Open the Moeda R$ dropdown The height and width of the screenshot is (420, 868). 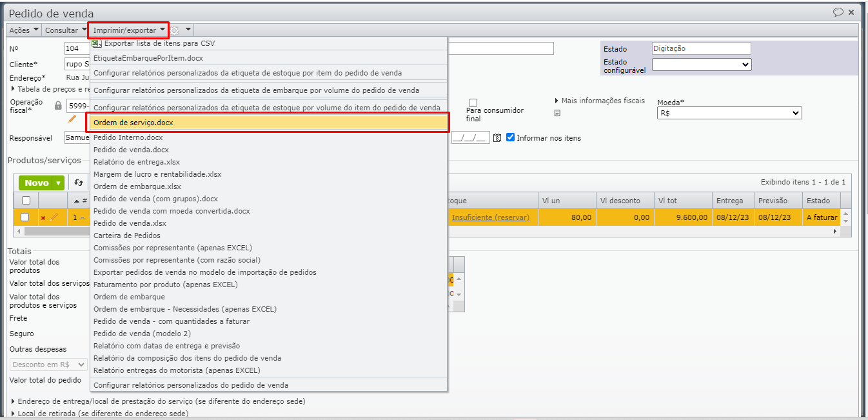729,113
